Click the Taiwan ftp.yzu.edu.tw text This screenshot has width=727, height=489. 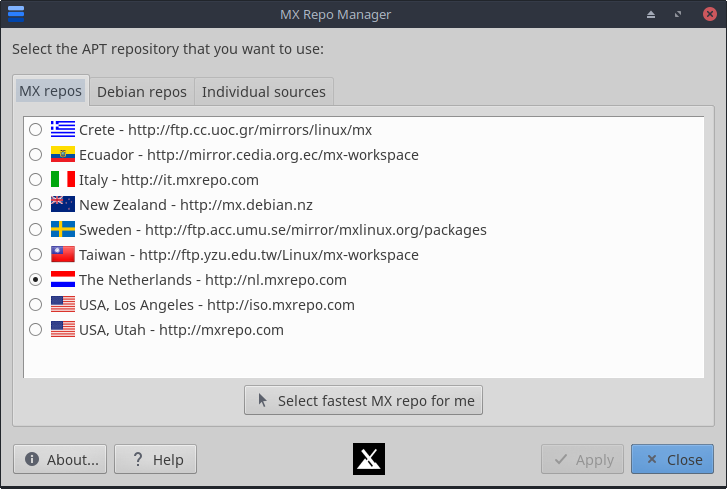[249, 255]
